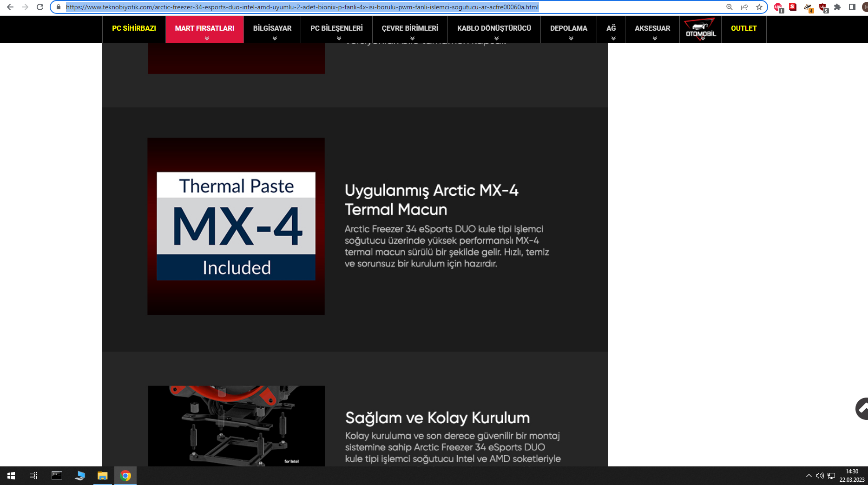Switch to Google Chrome on the taskbar
This screenshot has height=485, width=868.
125,476
